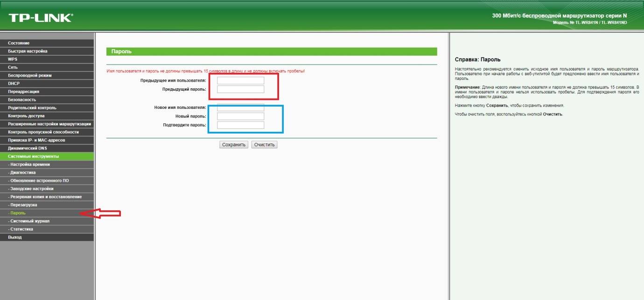The height and width of the screenshot is (300, 644).
Task: Click the Предыдущее имя пользователя field
Action: click(241, 81)
